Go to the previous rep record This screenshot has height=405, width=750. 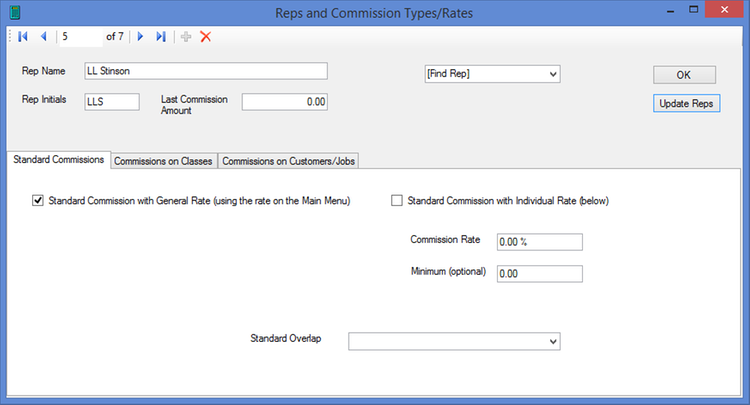point(44,37)
